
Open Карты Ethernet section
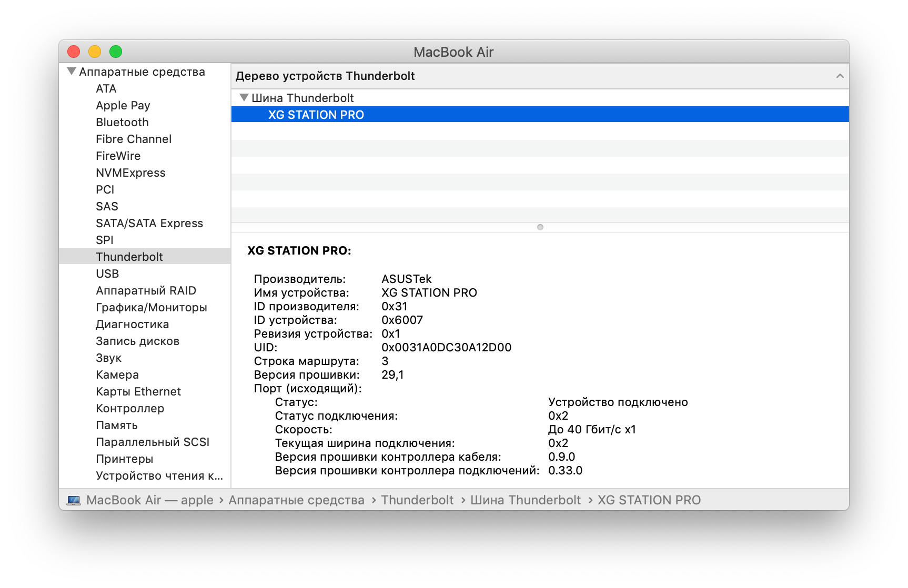pos(138,391)
